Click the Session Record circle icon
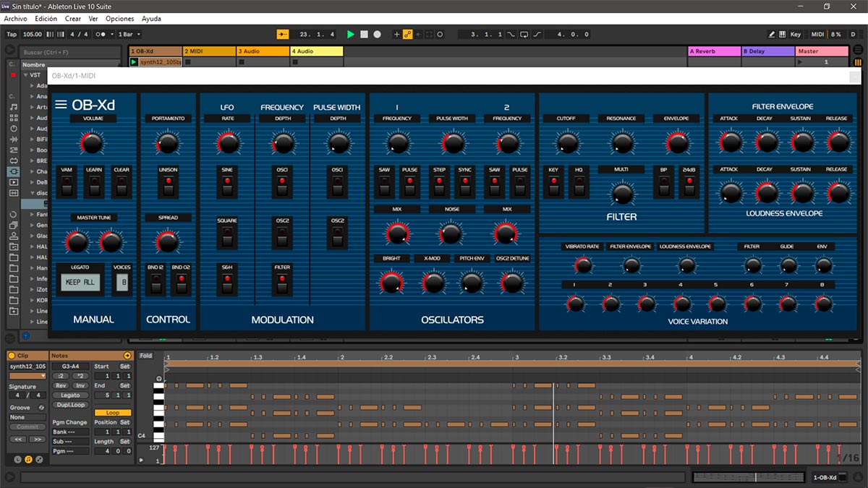Viewport: 868px width, 488px height. [x=440, y=34]
